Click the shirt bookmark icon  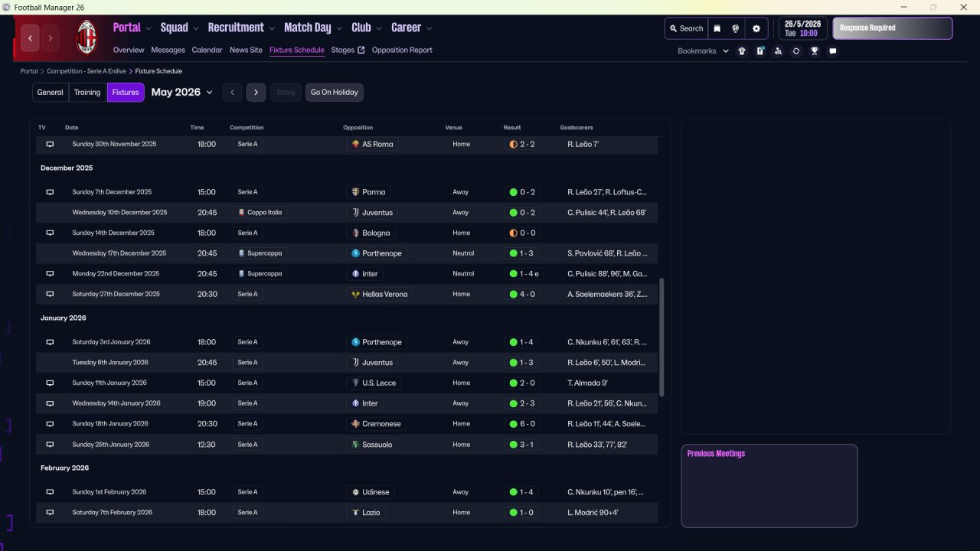coord(742,51)
